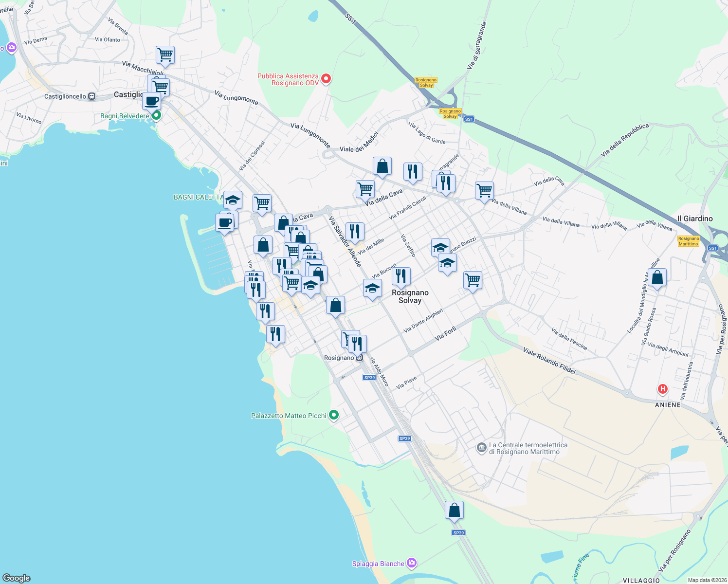Open the coffee cup marker near Castiglioncello
728x584 pixels.
151,101
